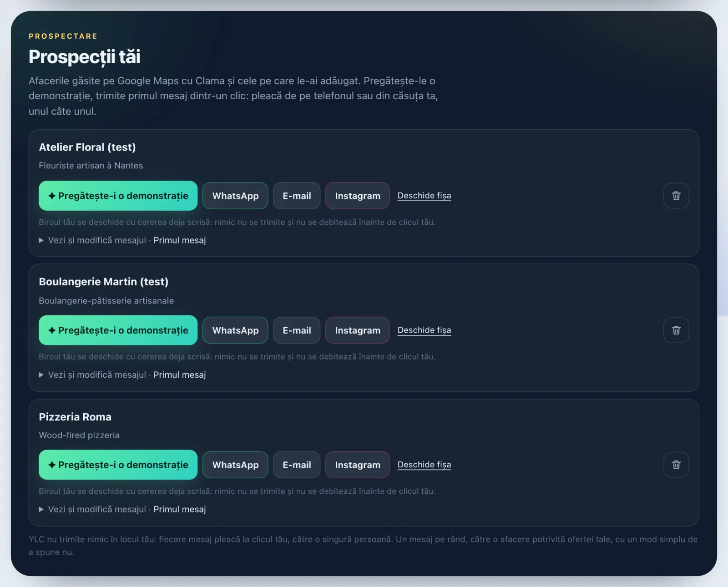The image size is (728, 587).
Task: Open the Deschide fișa link for Boulangerie Martin
Action: [x=424, y=330]
